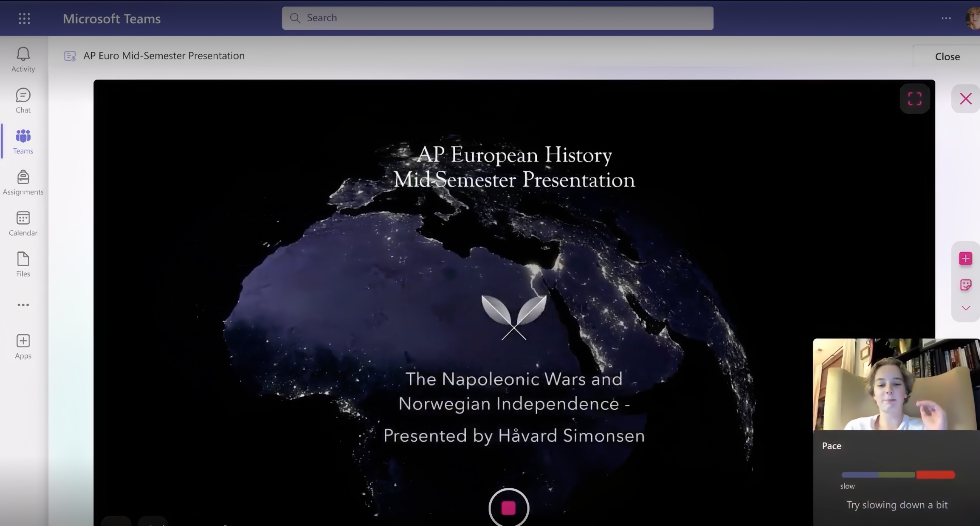Screen dimensions: 980x526
Task: Click Add new item plus icon
Action: (x=965, y=259)
